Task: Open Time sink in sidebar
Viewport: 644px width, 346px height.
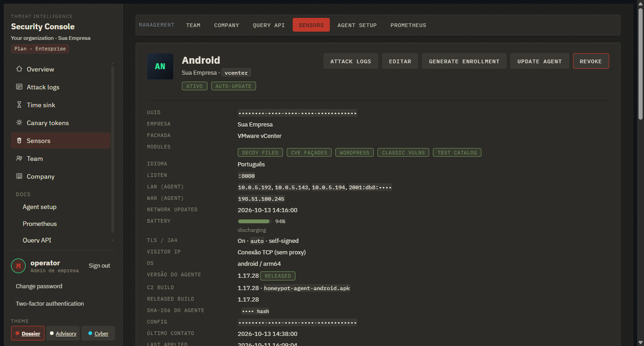Action: coord(61,105)
